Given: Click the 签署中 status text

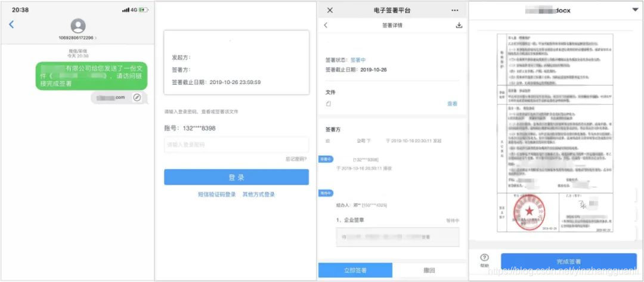Looking at the screenshot, I should pos(358,60).
